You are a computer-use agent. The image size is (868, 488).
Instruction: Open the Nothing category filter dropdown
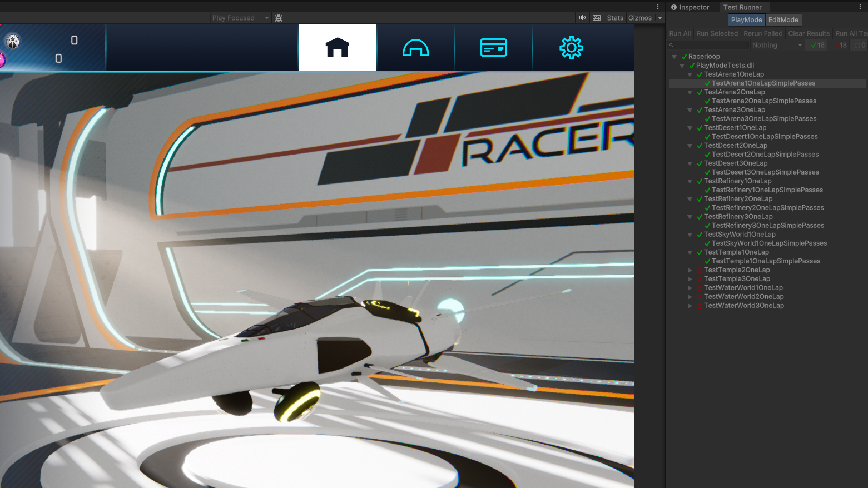pyautogui.click(x=777, y=45)
